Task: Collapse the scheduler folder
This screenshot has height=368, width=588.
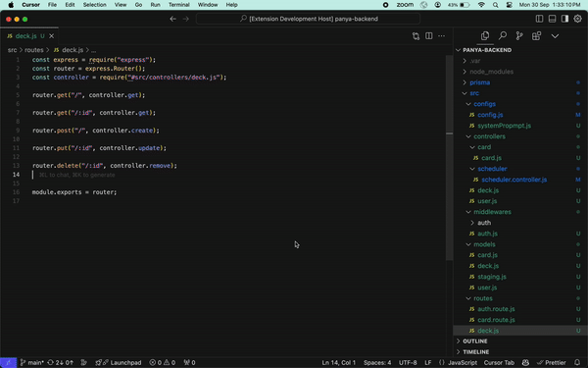Action: [x=520, y=169]
